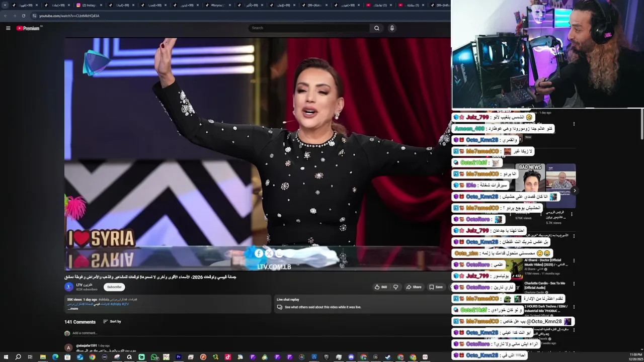Open the LTV channel avatar
Viewport: 644px width, 362px height.
coord(69,287)
